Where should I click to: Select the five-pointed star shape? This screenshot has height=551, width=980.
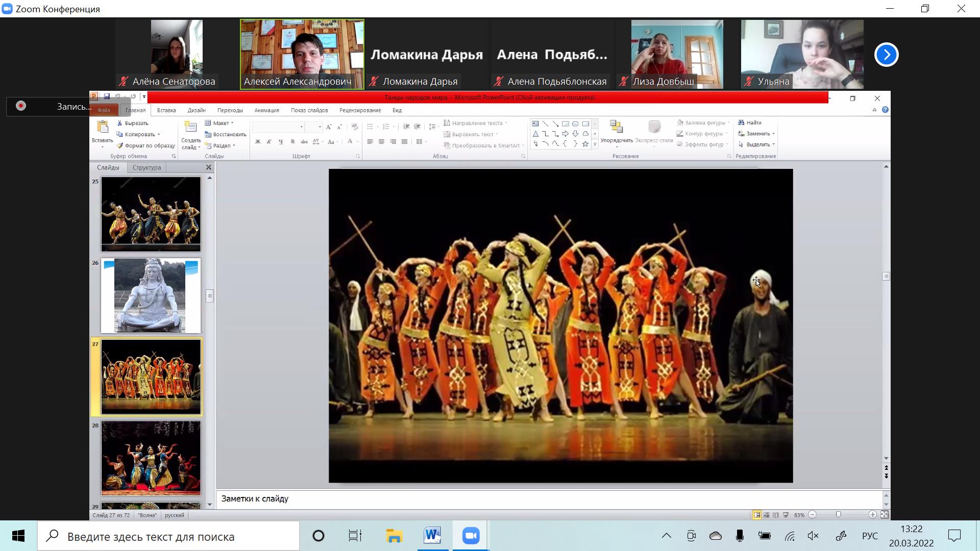point(585,144)
